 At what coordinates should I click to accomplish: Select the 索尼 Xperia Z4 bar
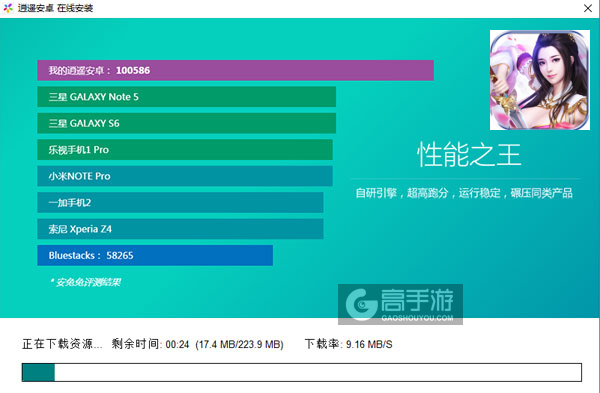[180, 229]
